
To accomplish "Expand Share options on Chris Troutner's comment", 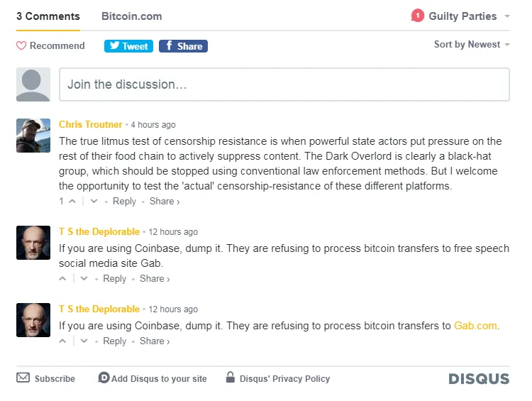I will point(165,202).
